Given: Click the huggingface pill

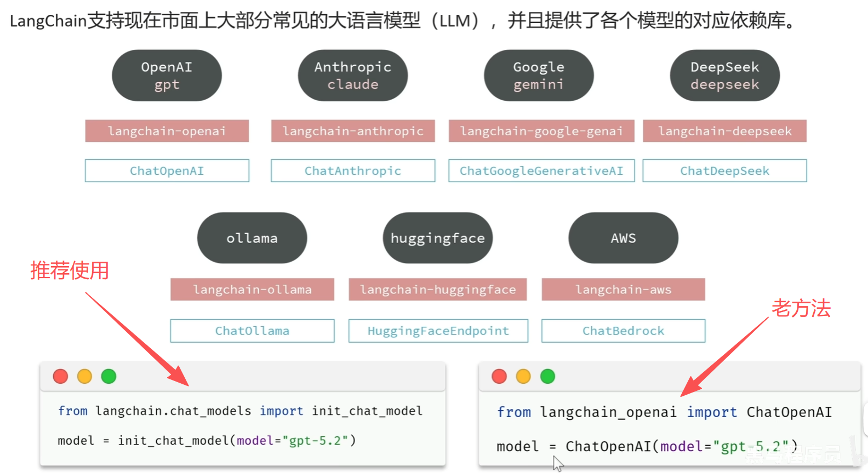Looking at the screenshot, I should tap(438, 238).
